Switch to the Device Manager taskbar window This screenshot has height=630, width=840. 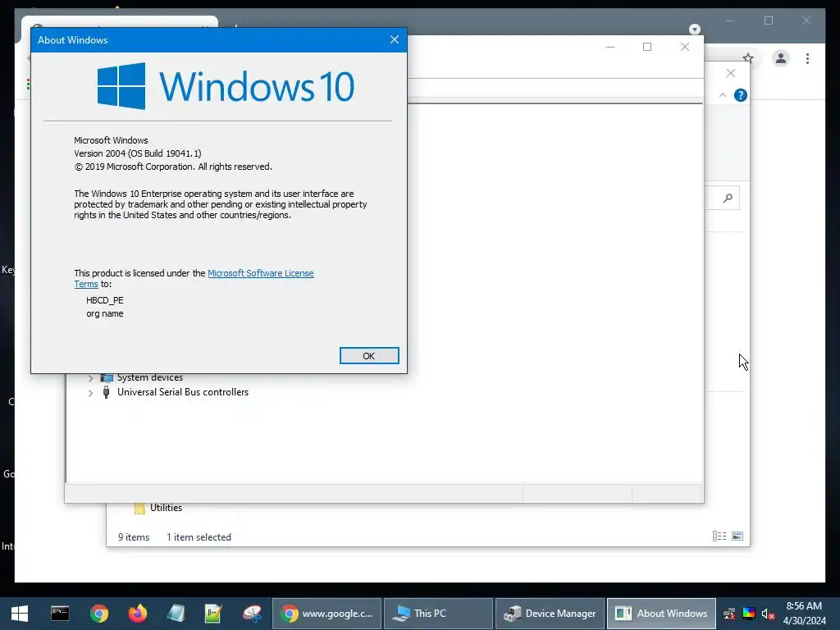pyautogui.click(x=550, y=614)
